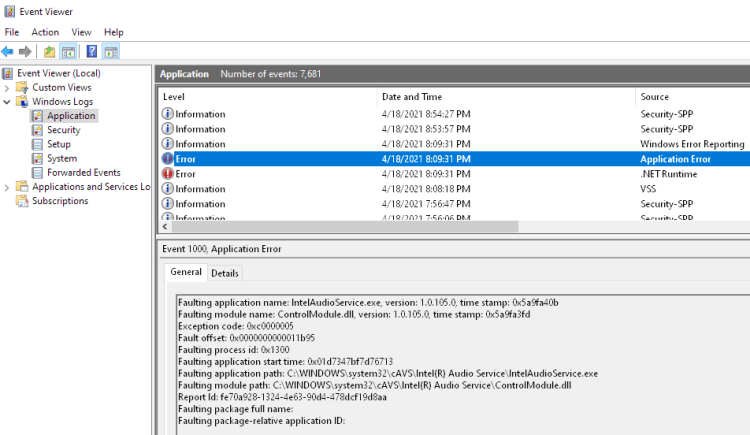Toggle the Show/Hide Console Tree icon

pyautogui.click(x=68, y=52)
